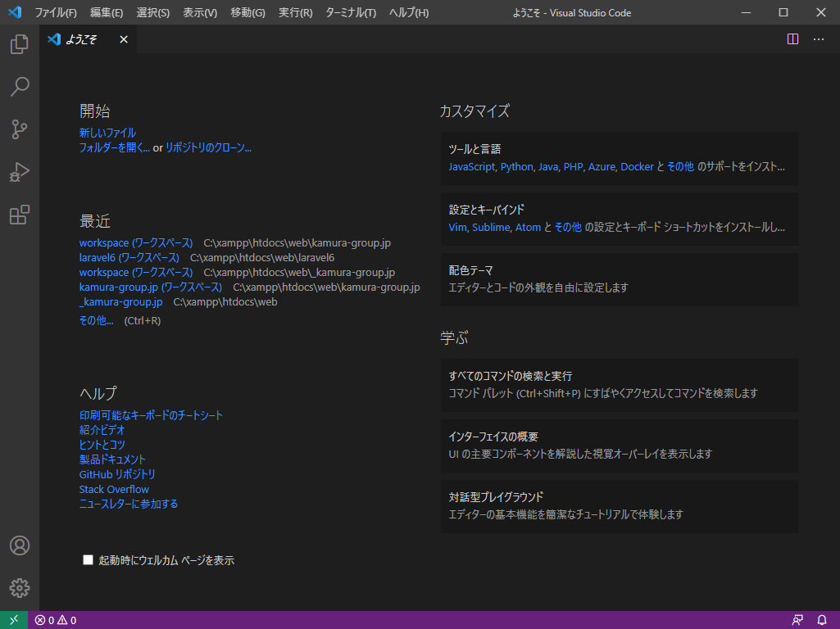
Task: Open the Extensions view icon
Action: point(20,215)
